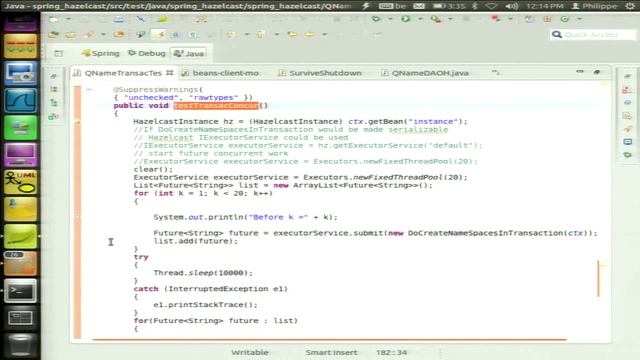Click the UML application in the launcher
This screenshot has width=640, height=360.
20,182
